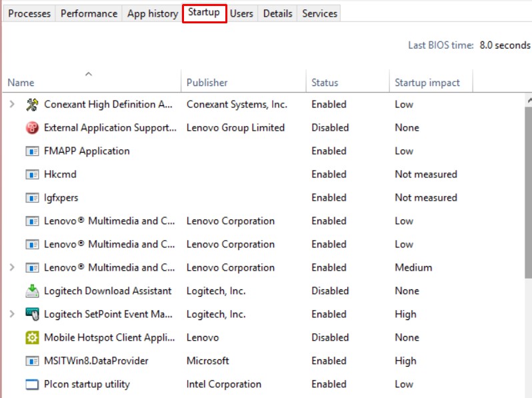Screen dimensions: 532x398
Task: Click the icon of the Medium-impact Lenovo Multimedia row
Action: [32, 268]
